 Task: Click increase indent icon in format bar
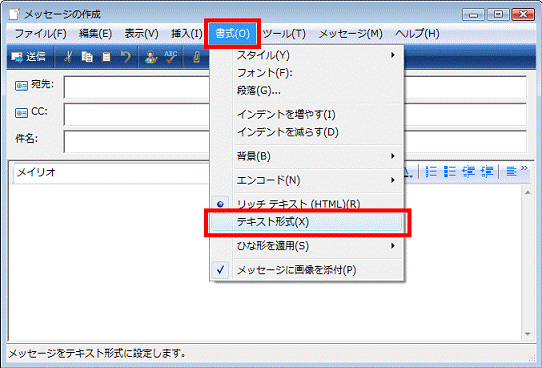(x=487, y=171)
